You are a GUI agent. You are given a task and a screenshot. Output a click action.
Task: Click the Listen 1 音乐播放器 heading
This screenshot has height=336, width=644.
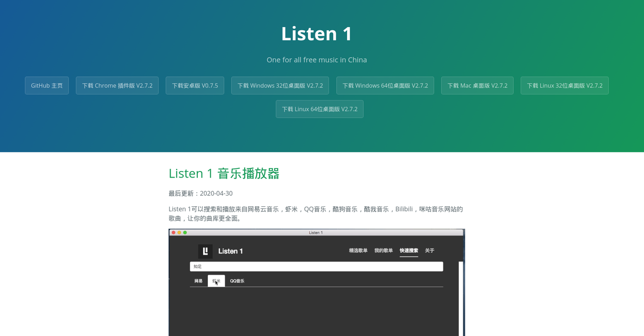click(x=224, y=174)
